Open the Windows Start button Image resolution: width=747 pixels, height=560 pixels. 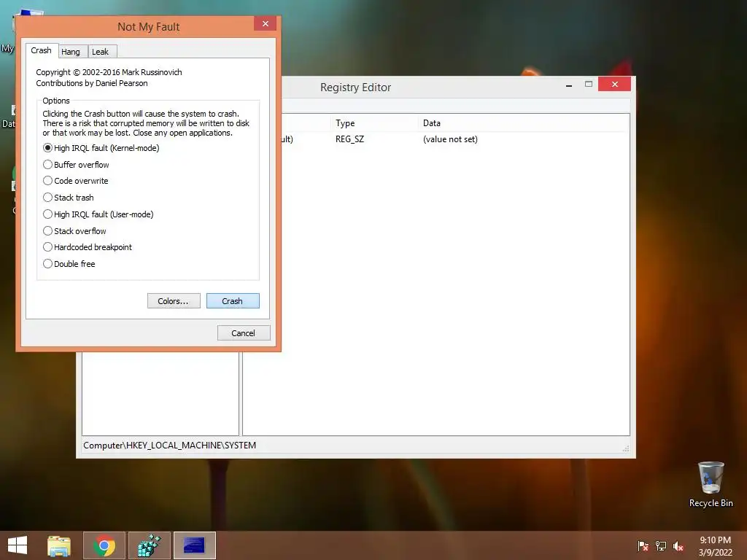point(18,545)
